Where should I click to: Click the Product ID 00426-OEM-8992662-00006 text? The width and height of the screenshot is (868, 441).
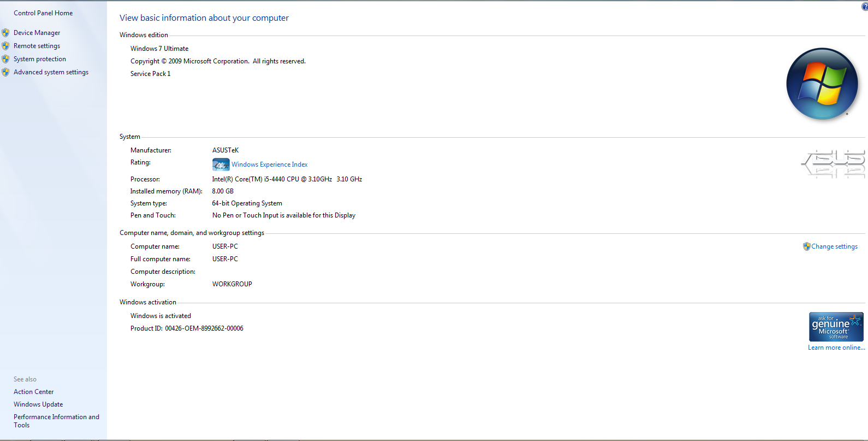(187, 328)
